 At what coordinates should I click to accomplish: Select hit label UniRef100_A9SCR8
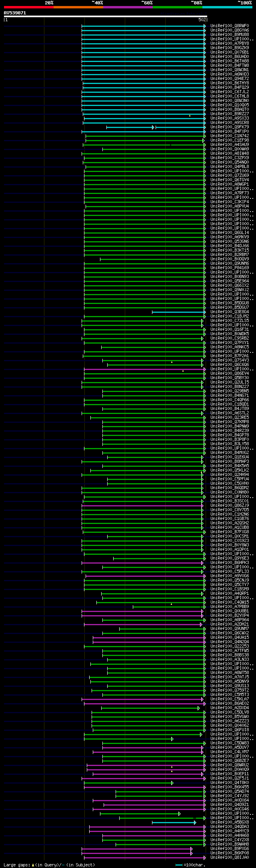tap(230, 123)
